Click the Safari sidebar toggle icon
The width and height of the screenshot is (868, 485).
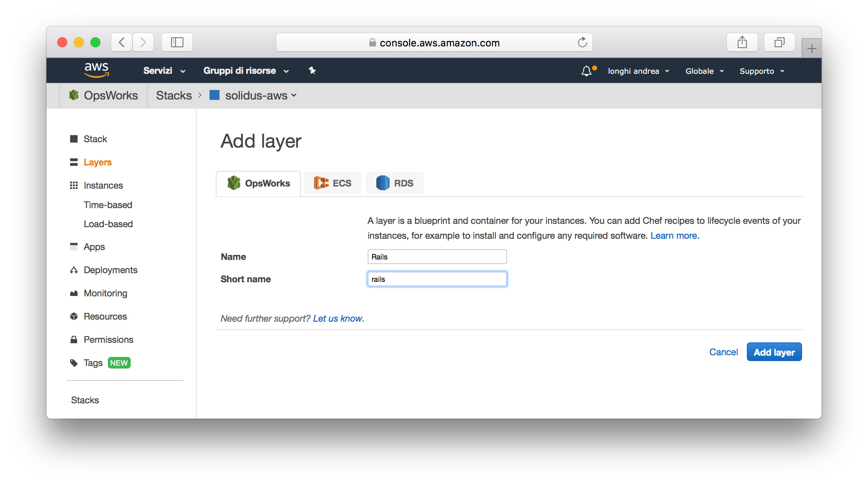177,42
